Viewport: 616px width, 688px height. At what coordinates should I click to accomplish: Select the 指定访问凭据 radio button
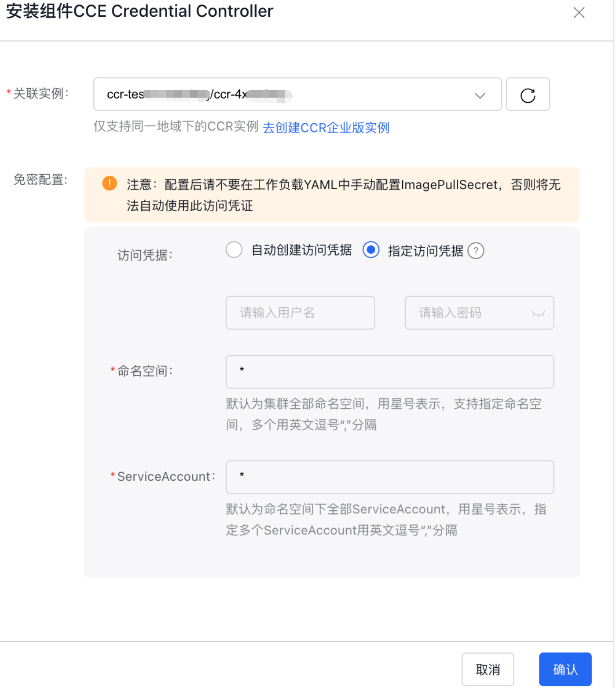371,250
